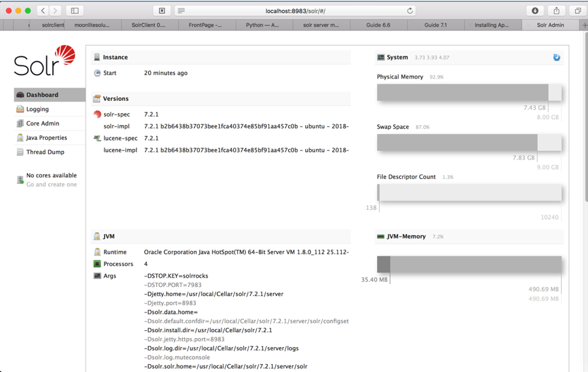588x372 pixels.
Task: Go back to previous page
Action: [43, 10]
